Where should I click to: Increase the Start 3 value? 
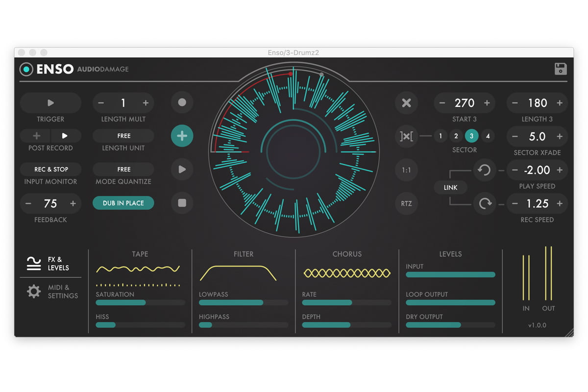click(x=487, y=103)
